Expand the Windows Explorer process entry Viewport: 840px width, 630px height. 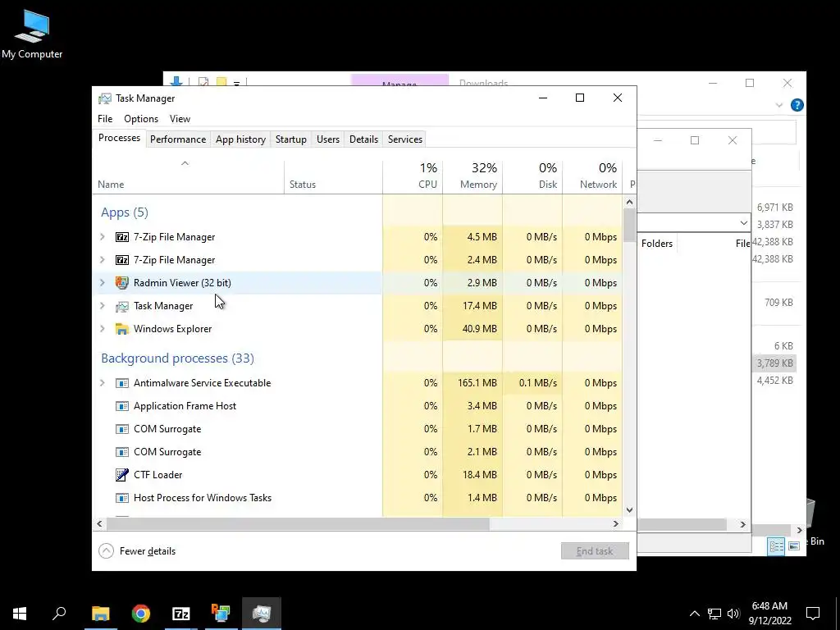(103, 329)
